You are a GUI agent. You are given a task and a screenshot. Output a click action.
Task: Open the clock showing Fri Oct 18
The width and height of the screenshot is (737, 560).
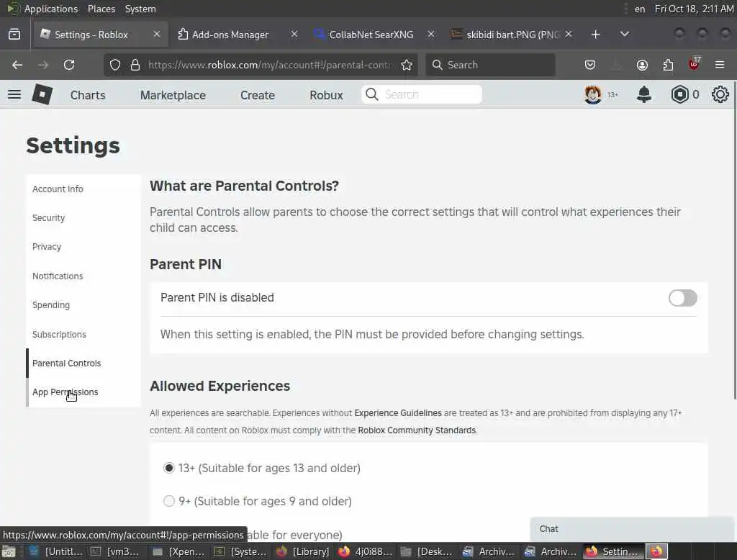pos(695,9)
